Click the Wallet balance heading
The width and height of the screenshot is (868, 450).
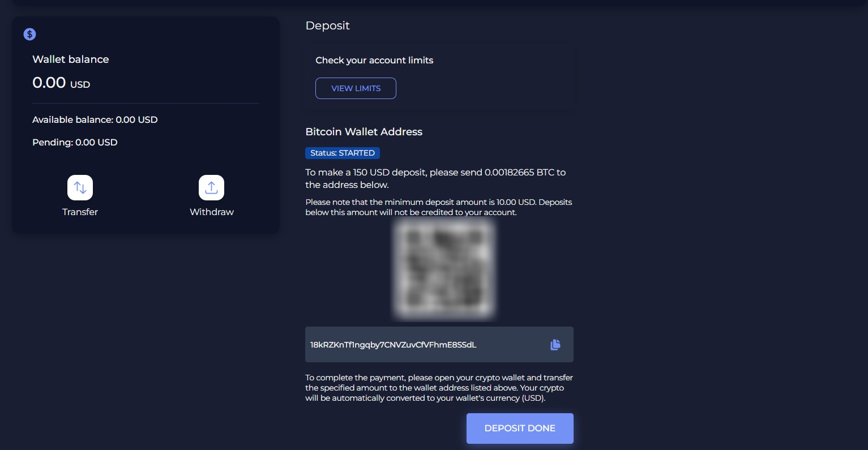click(71, 59)
